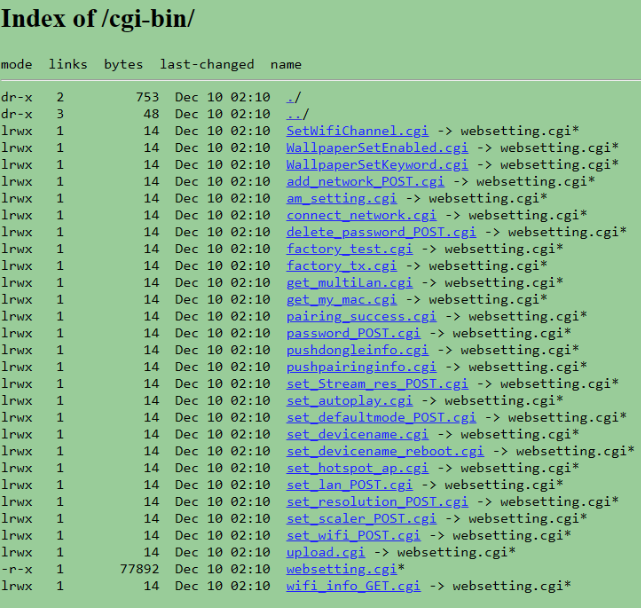Image resolution: width=641 pixels, height=608 pixels.
Task: Open factory_tx.cgi link
Action: [x=341, y=266]
